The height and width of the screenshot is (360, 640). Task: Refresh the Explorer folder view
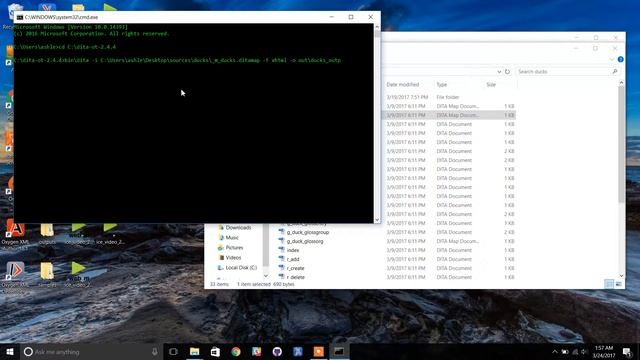click(x=507, y=71)
